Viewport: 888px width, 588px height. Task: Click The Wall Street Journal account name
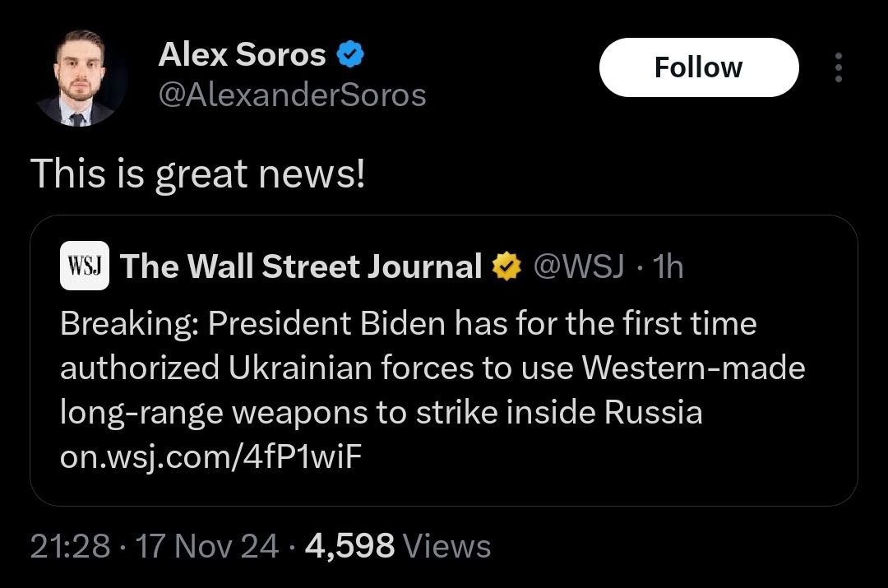coord(301,266)
